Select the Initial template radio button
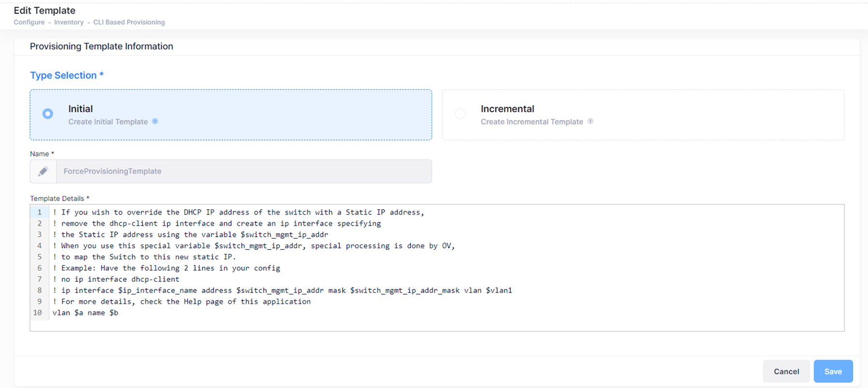The height and width of the screenshot is (388, 868). tap(48, 114)
